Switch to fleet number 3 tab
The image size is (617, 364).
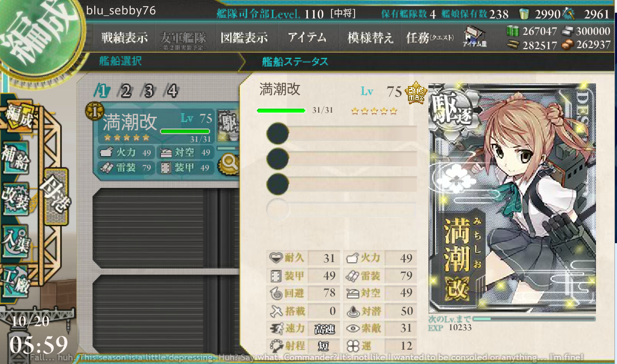[149, 92]
